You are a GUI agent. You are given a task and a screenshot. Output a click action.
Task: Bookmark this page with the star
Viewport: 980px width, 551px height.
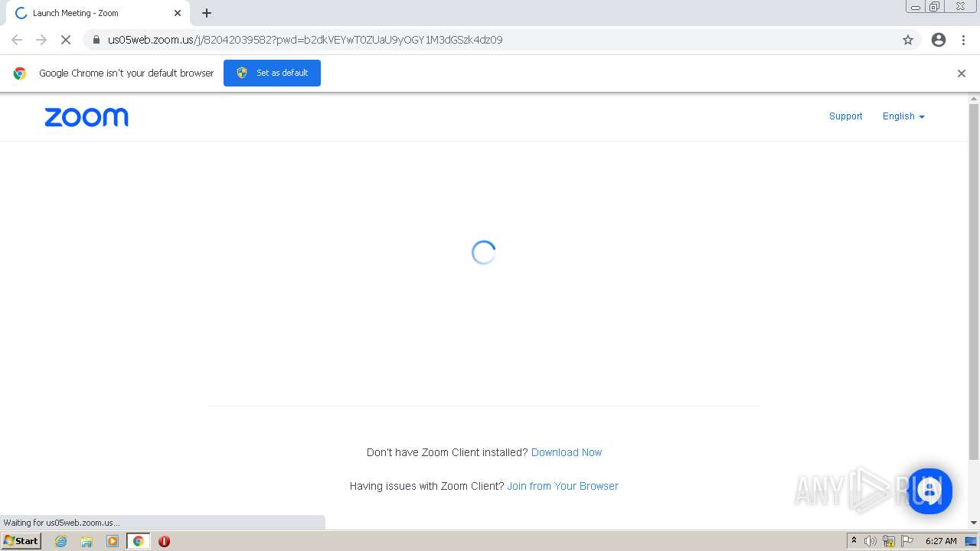908,40
